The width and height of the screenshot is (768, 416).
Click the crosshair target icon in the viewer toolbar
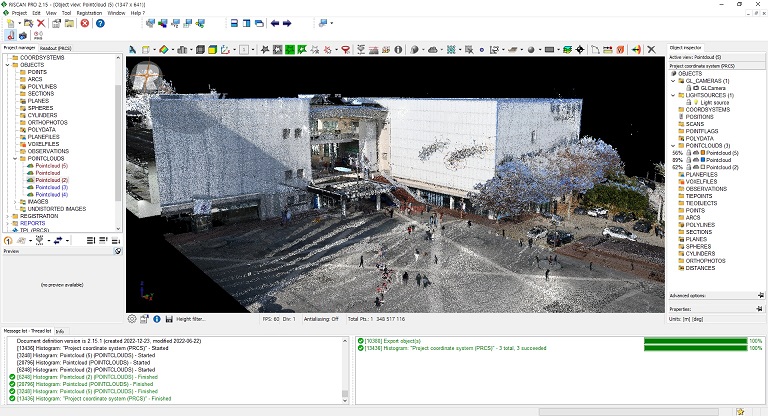[580, 49]
